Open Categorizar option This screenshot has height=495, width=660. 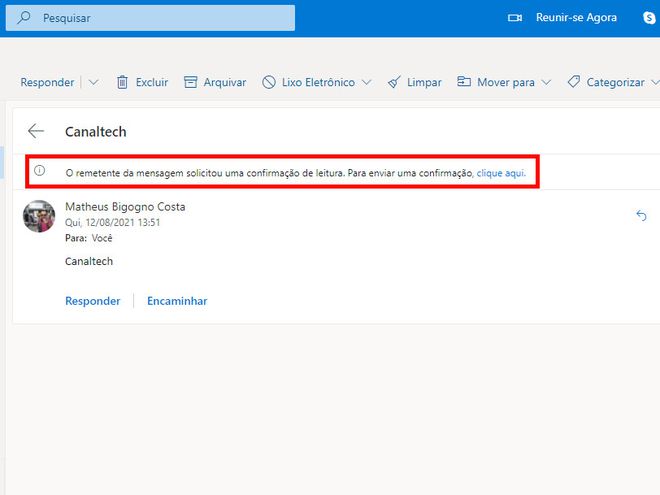tap(615, 82)
